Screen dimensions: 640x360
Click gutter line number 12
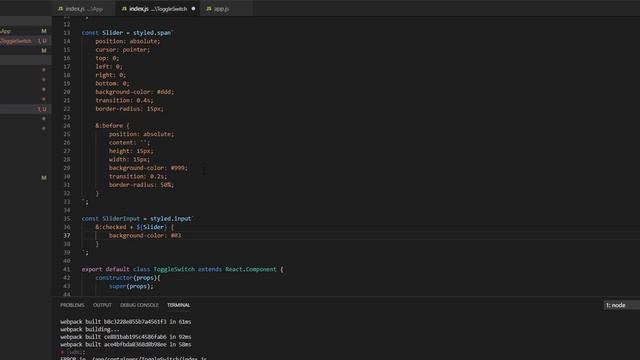(x=67, y=24)
